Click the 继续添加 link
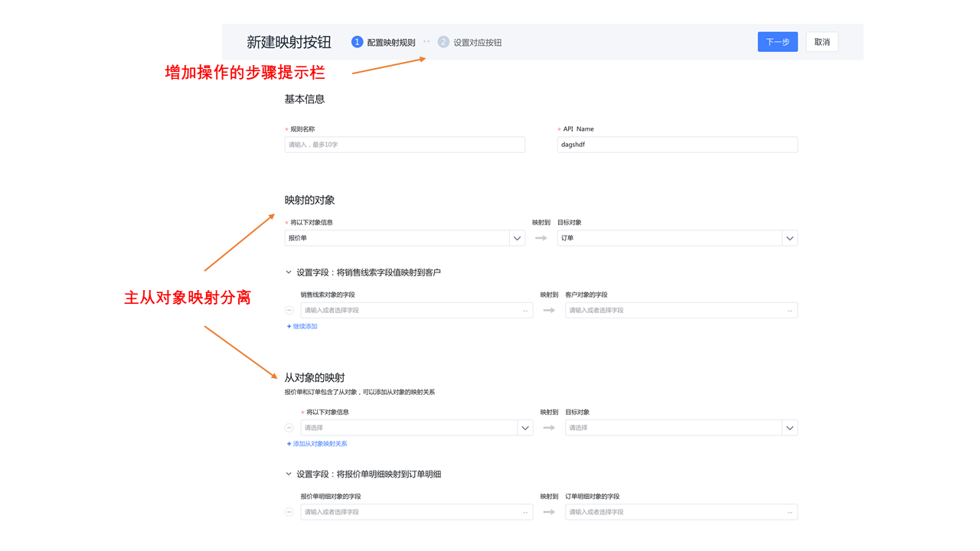 [x=302, y=327]
